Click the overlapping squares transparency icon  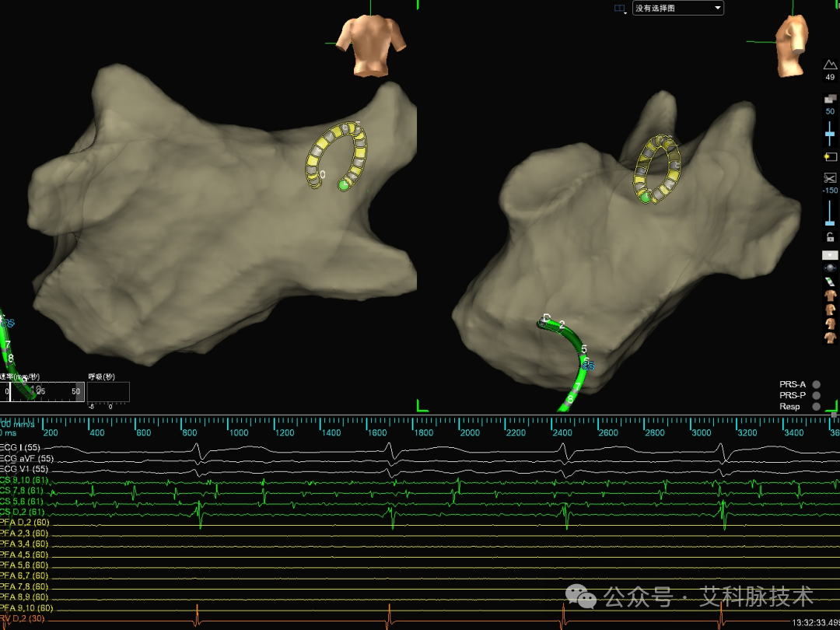point(830,99)
